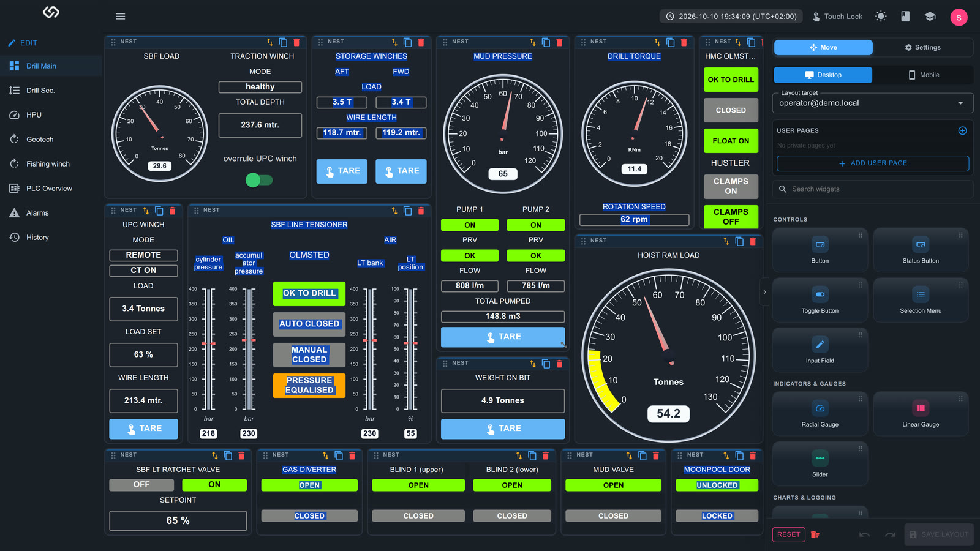Click the date and time display
The image size is (980, 551).
tap(731, 17)
